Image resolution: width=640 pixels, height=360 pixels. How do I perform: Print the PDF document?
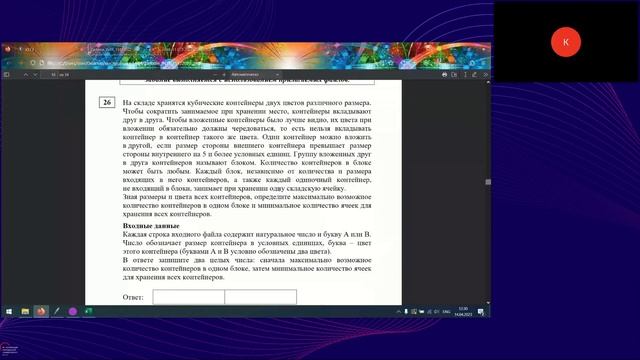(444, 75)
